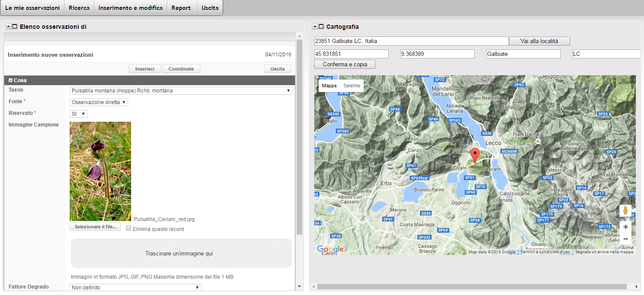Open the Termini e condizioni d'uso link
This screenshot has height=295, width=644.
point(545,252)
